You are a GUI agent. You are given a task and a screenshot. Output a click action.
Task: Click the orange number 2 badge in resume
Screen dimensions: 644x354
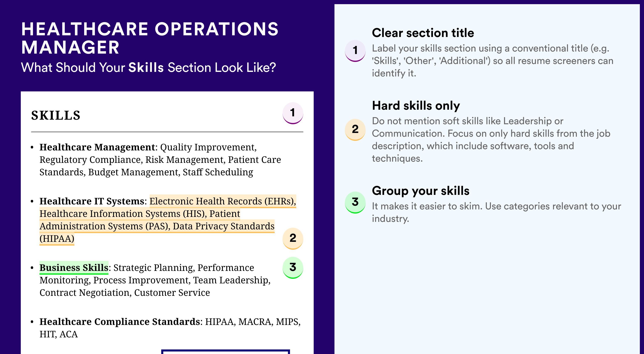click(x=293, y=238)
